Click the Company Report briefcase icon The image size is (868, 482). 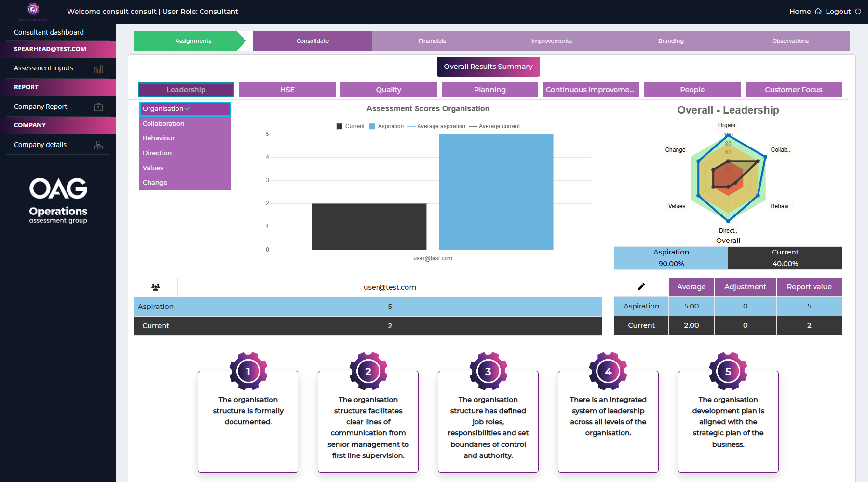pyautogui.click(x=98, y=107)
